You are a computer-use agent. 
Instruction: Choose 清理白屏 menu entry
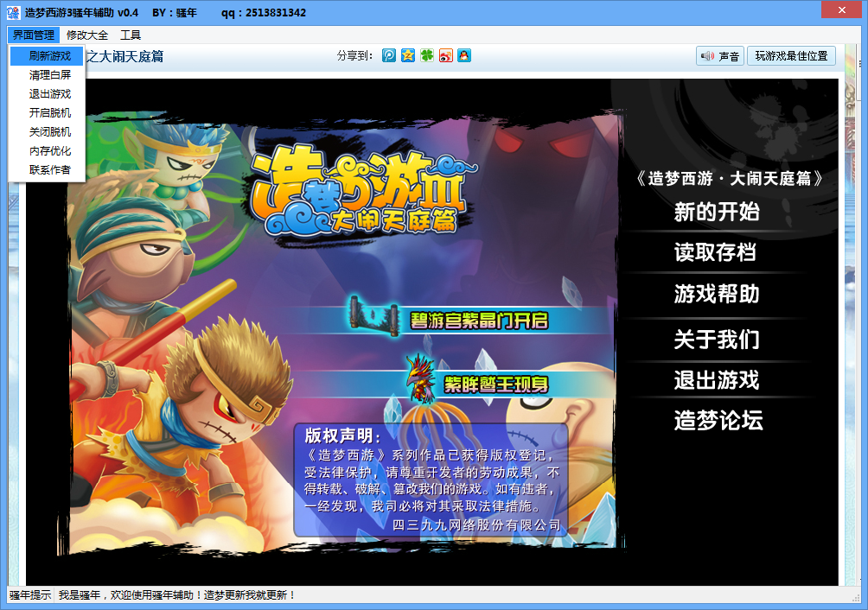click(x=47, y=74)
